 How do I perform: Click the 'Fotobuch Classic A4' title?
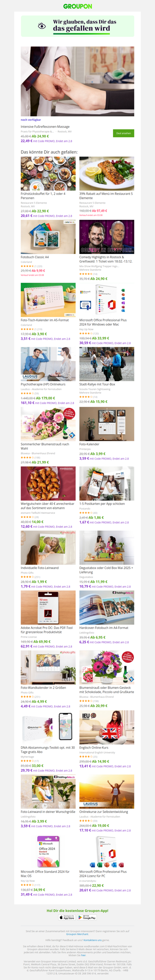tap(35, 257)
